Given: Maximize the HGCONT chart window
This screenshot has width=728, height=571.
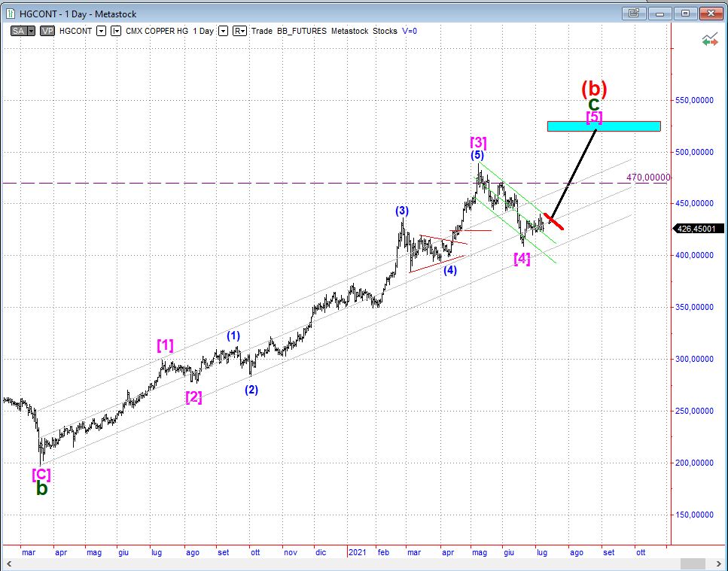Looking at the screenshot, I should click(x=685, y=14).
